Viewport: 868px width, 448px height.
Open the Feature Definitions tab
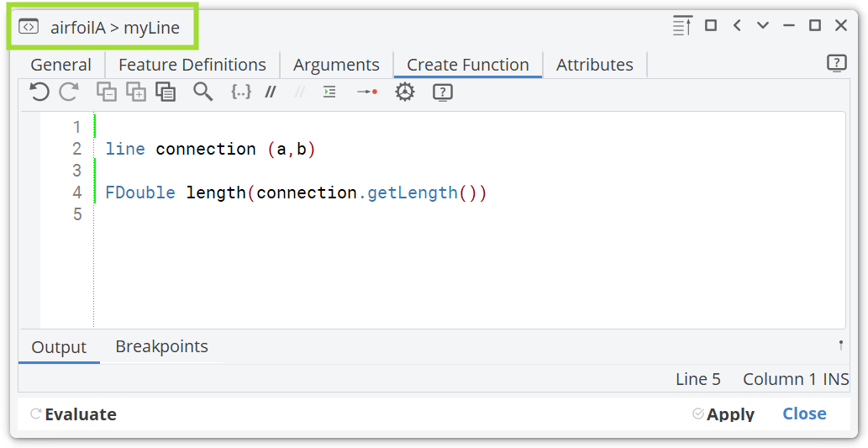pos(192,65)
